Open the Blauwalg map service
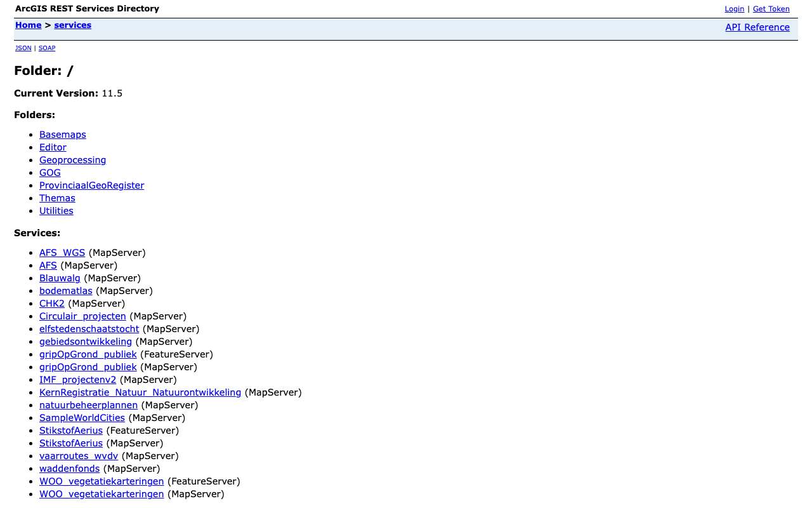Image resolution: width=812 pixels, height=508 pixels. click(x=60, y=278)
